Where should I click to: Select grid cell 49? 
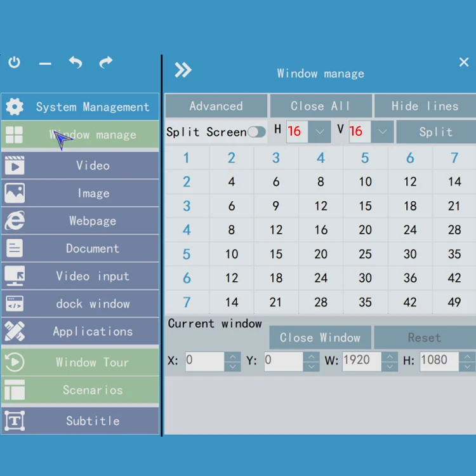454,302
